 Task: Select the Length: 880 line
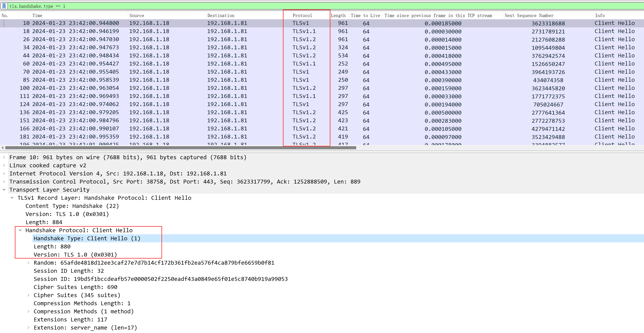pos(52,247)
